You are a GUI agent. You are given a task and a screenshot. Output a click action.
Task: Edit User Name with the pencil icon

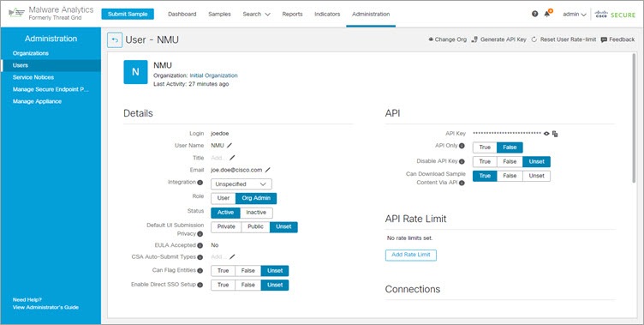click(230, 145)
